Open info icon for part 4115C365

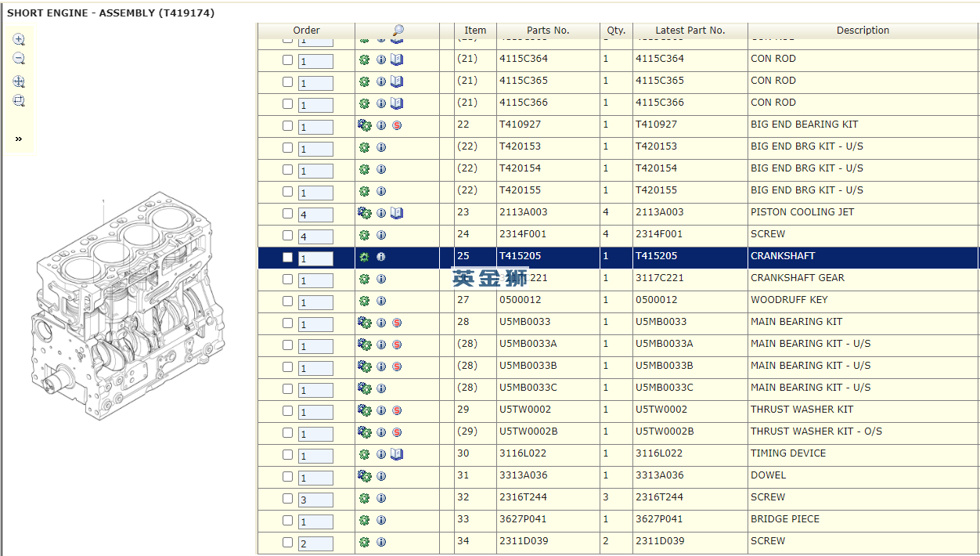pos(381,81)
